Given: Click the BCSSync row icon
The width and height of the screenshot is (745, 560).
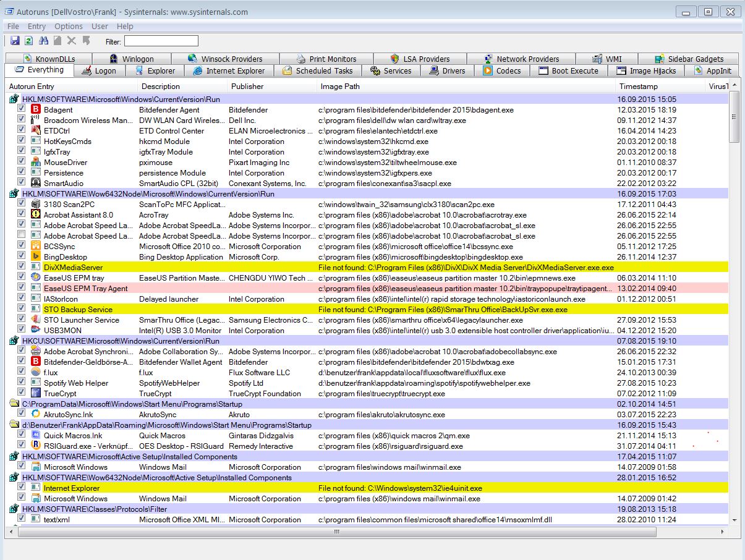Looking at the screenshot, I should click(x=36, y=247).
